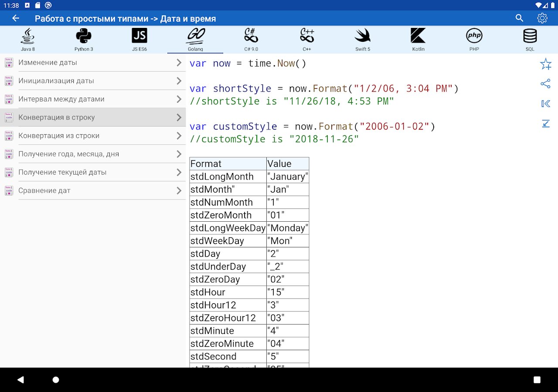Expand chevron for Сравнение дат

(179, 191)
